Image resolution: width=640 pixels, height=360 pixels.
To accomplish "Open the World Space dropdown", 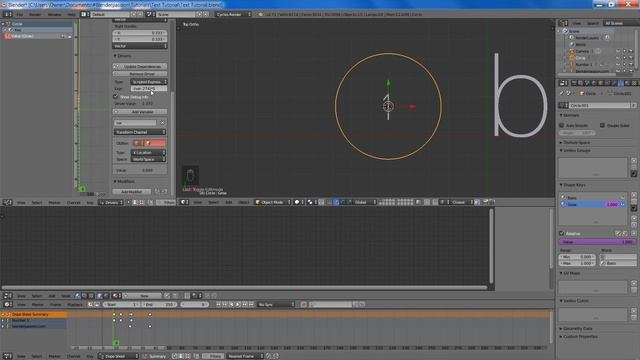I will 149,159.
